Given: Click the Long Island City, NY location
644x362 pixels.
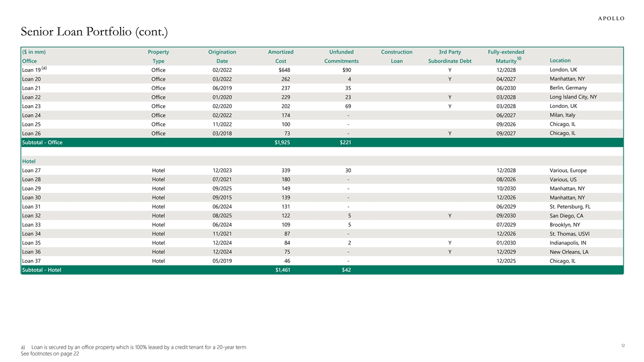Looking at the screenshot, I should 573,97.
